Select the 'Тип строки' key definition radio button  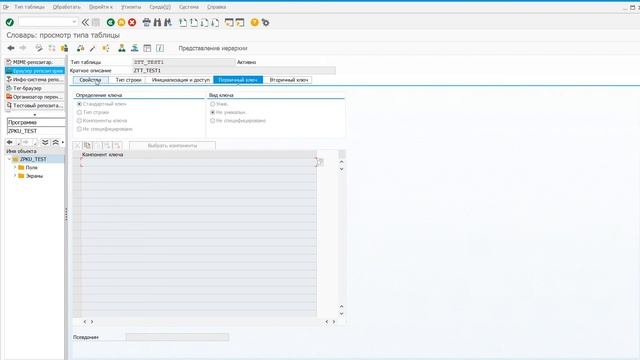pos(80,112)
